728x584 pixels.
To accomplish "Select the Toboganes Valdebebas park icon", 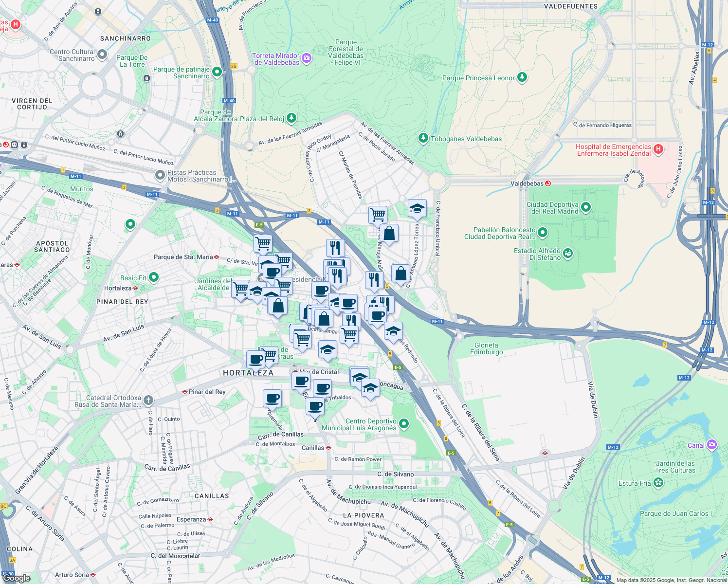I will 423,138.
